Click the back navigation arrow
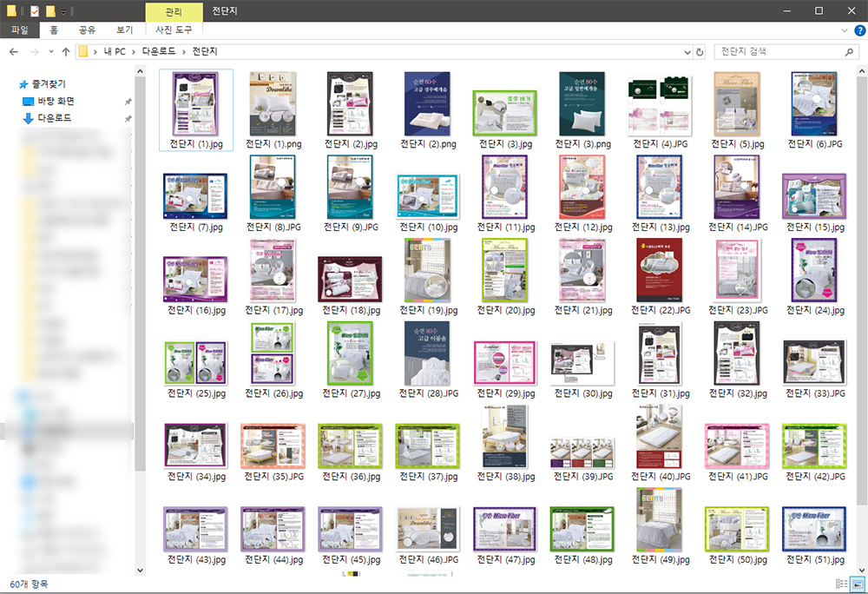The image size is (868, 594). (x=13, y=52)
